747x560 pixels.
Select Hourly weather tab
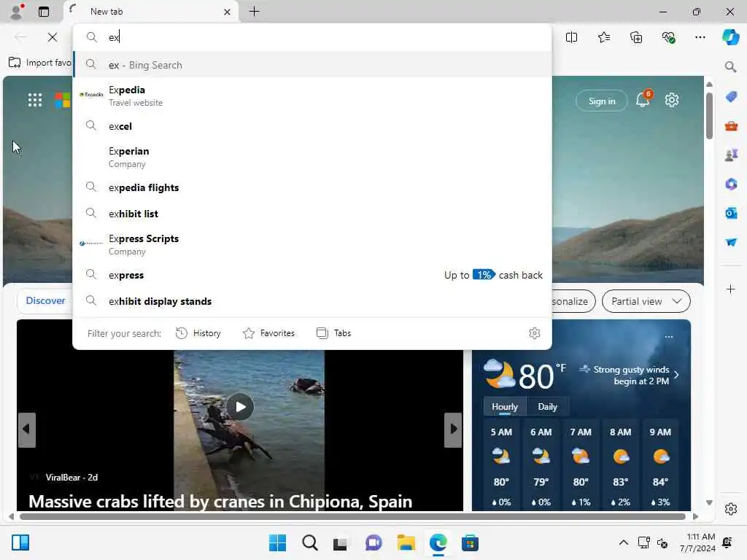(505, 407)
